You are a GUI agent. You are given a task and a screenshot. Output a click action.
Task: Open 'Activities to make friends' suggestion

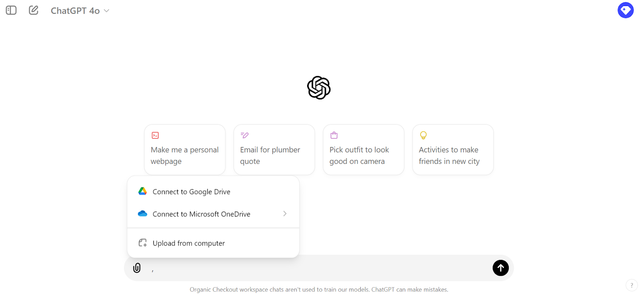[x=453, y=150]
